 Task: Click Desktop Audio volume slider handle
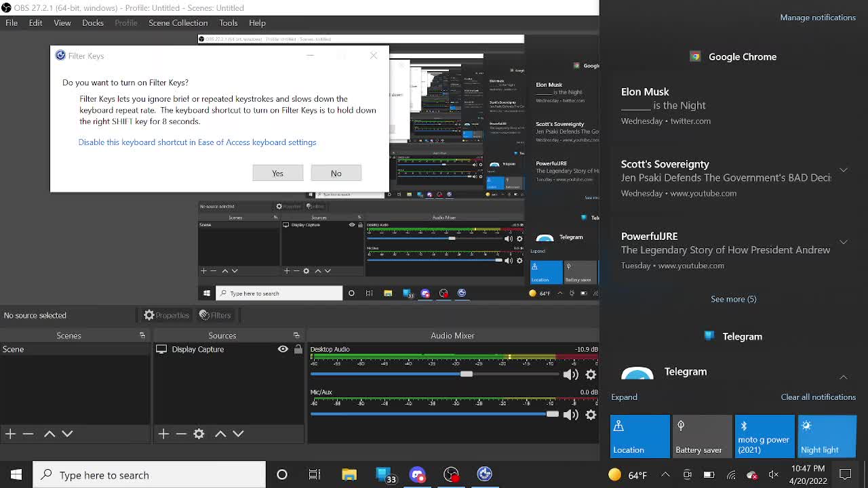point(466,374)
